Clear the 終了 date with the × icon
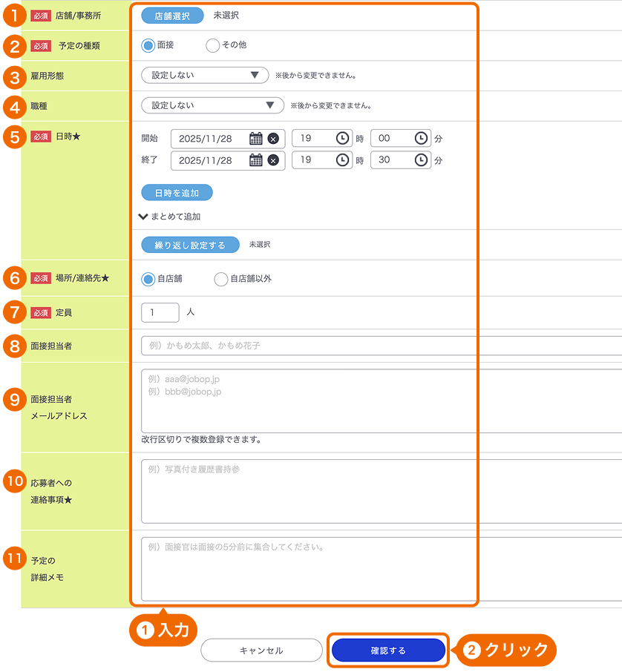Image resolution: width=622 pixels, height=672 pixels. click(x=272, y=160)
